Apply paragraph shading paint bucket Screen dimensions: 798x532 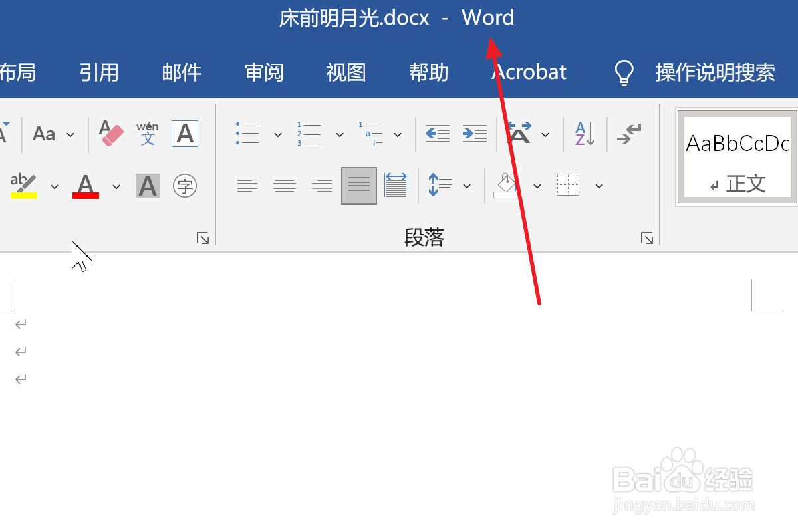coord(507,186)
